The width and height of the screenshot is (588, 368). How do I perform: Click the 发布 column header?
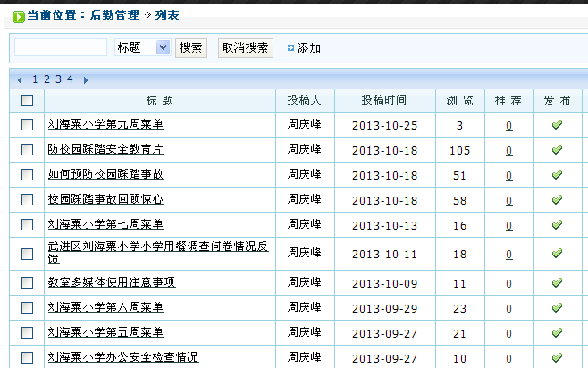coord(557,100)
